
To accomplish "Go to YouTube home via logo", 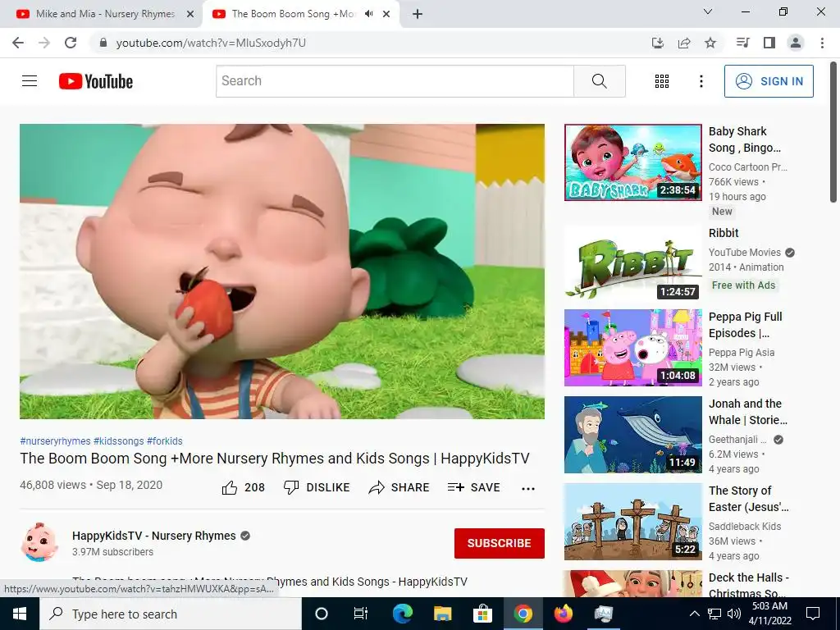I will coord(96,81).
